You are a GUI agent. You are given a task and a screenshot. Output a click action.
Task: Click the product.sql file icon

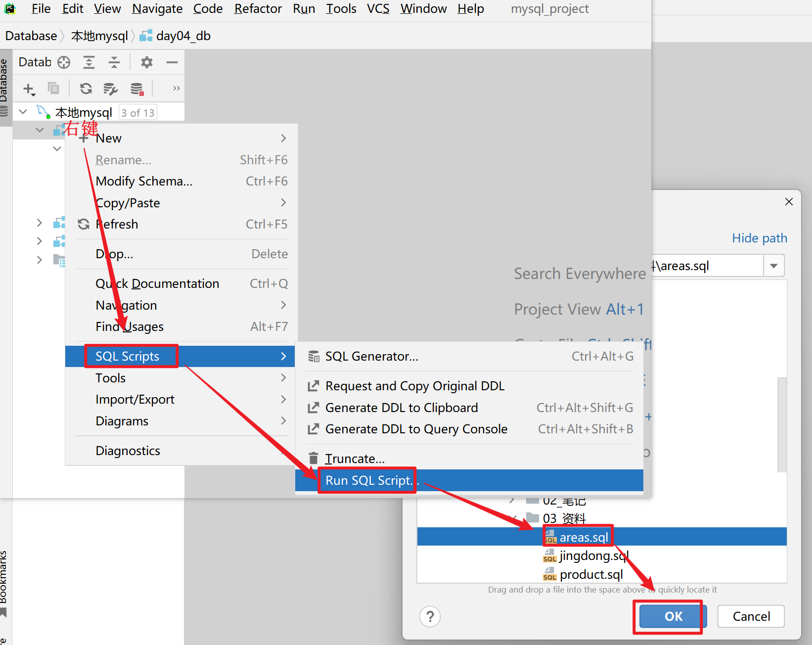(550, 575)
